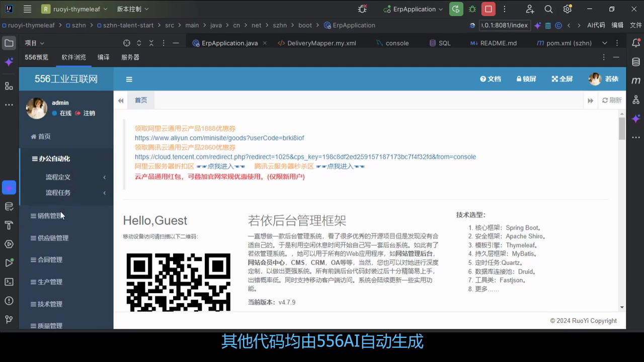Open the Terminal tool window
Image resolution: width=644 pixels, height=362 pixels.
click(9, 282)
